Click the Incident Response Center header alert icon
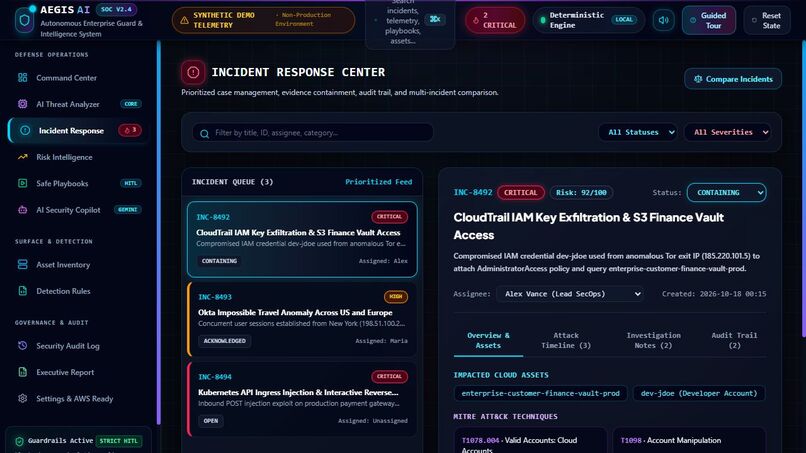 [x=193, y=73]
